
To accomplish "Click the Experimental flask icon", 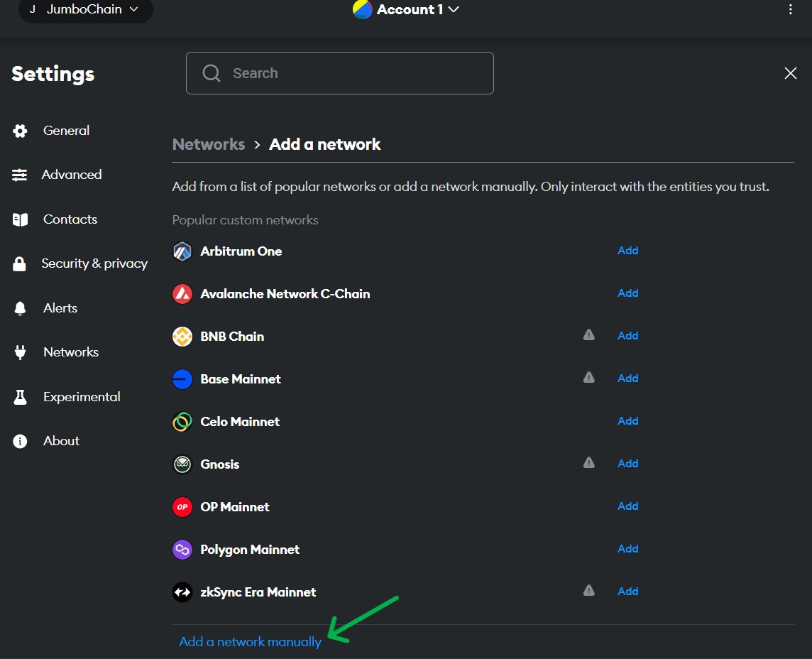I will click(20, 397).
